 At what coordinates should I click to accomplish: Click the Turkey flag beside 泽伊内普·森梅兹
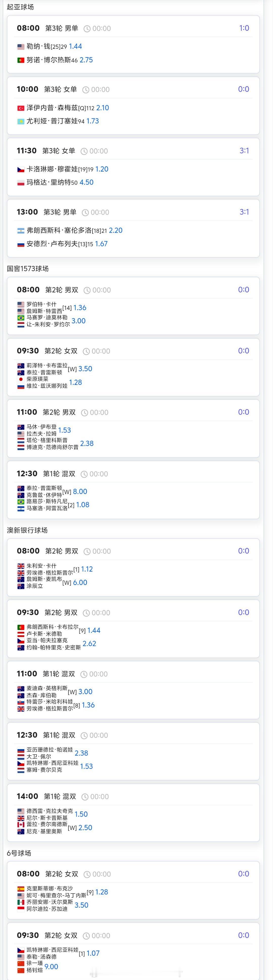coord(21,108)
